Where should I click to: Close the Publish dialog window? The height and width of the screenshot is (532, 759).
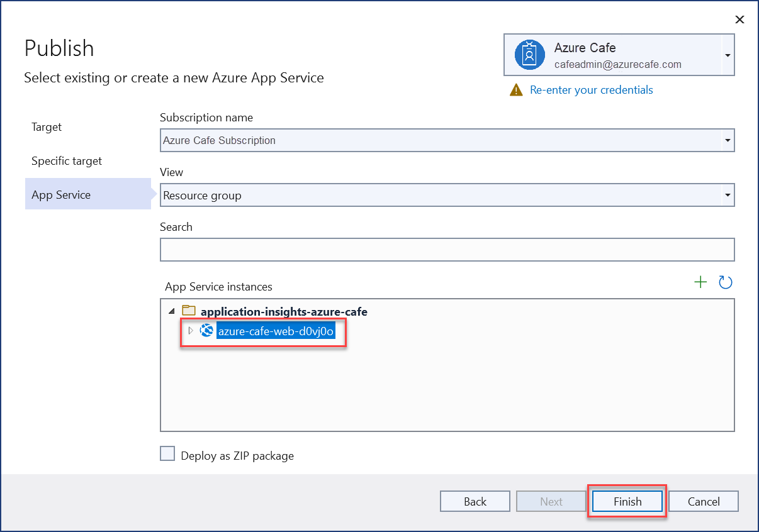pyautogui.click(x=740, y=19)
